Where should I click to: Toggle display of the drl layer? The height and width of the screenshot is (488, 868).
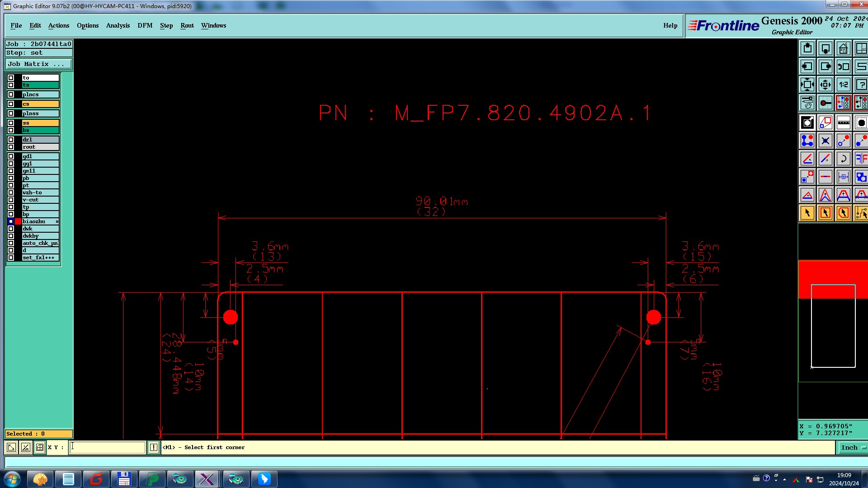tap(11, 140)
